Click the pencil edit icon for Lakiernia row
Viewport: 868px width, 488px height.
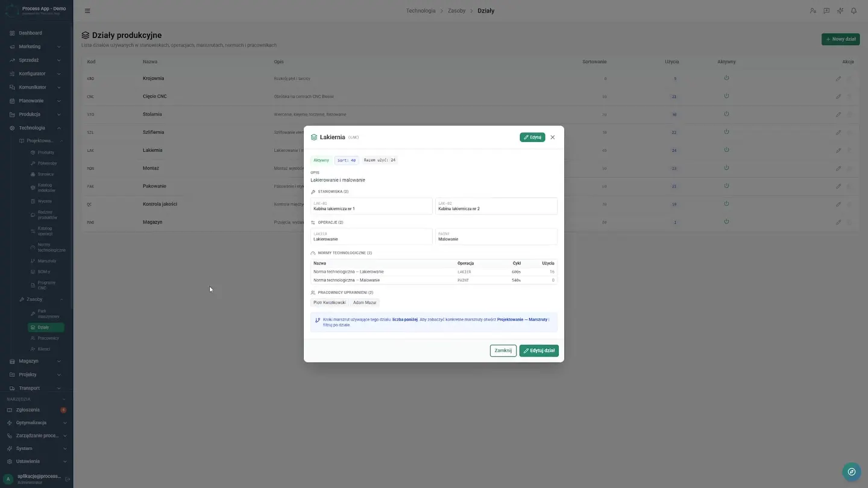pos(838,150)
